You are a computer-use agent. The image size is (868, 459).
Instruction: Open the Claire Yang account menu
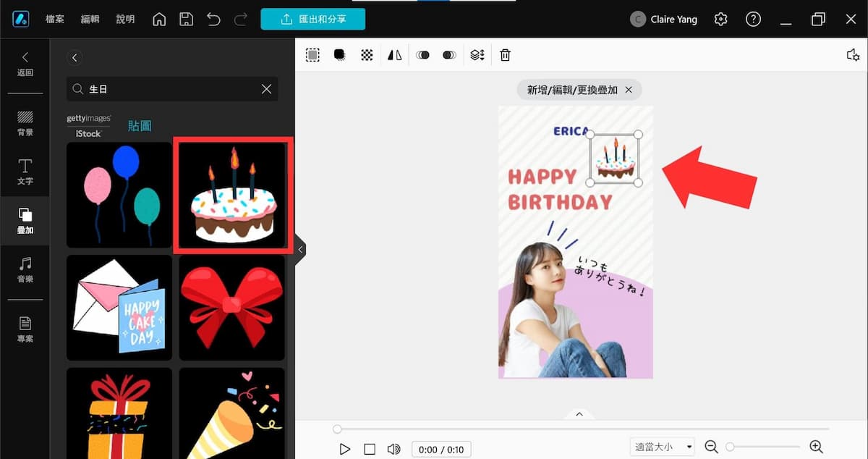point(664,20)
